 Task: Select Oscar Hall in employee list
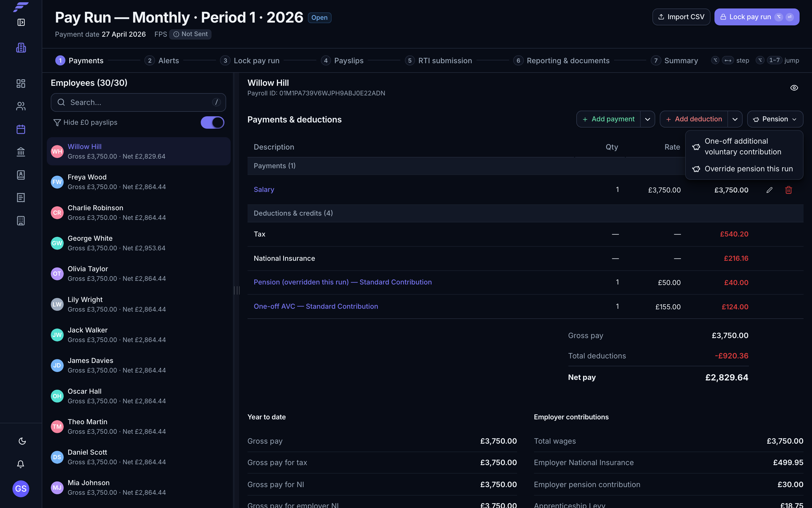(x=139, y=396)
